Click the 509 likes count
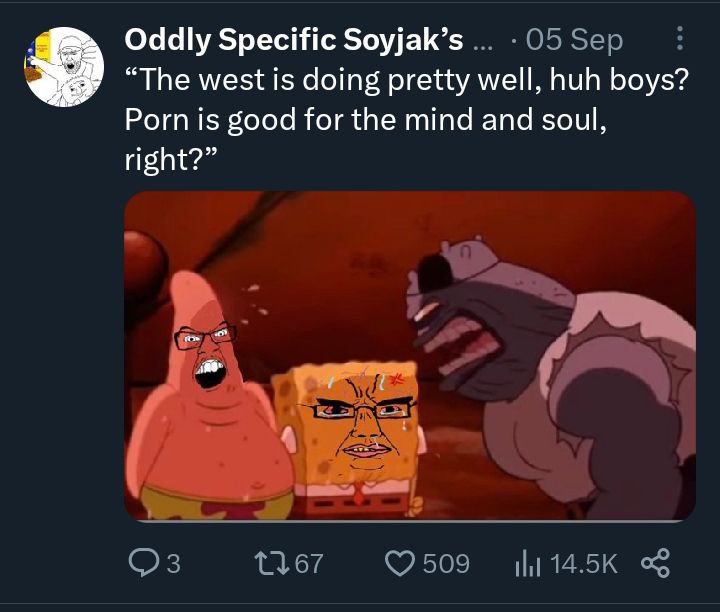This screenshot has width=720, height=612. click(446, 564)
